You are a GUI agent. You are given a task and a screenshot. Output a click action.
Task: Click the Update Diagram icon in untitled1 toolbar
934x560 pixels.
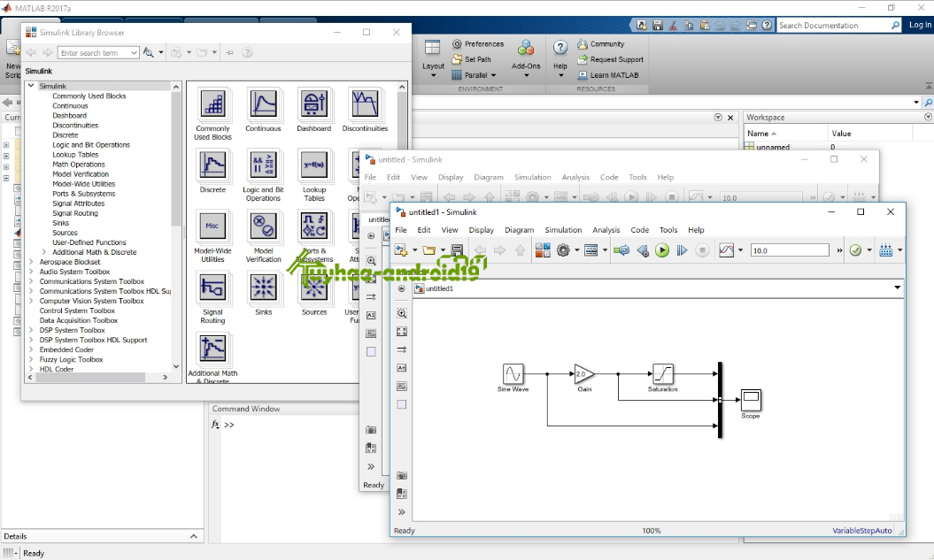pos(621,250)
